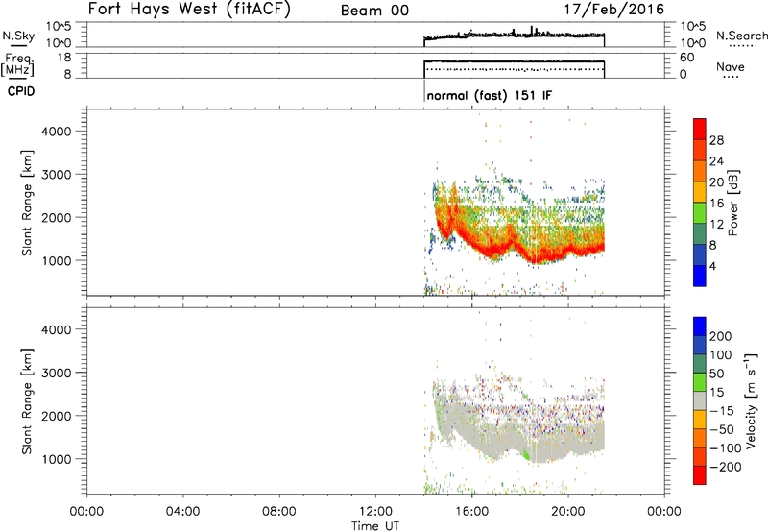This screenshot has height=532, width=768.
Task: Click the 'CPID' label
Action: (x=21, y=91)
